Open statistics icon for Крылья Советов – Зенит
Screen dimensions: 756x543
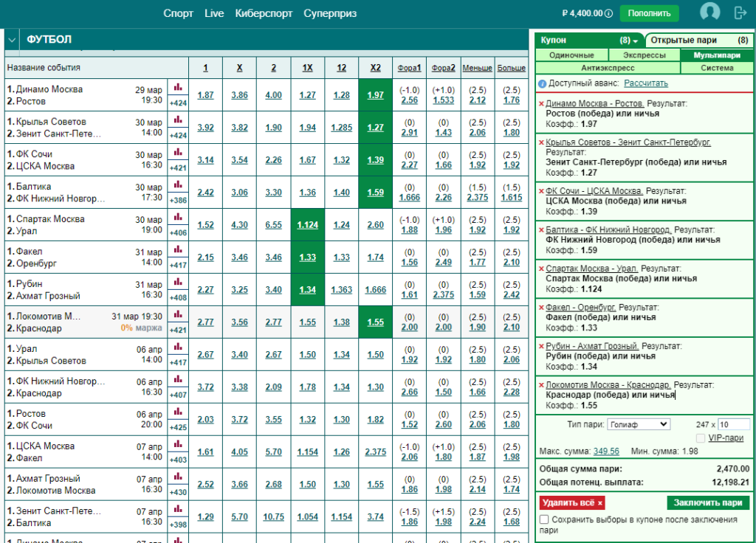pyautogui.click(x=178, y=120)
